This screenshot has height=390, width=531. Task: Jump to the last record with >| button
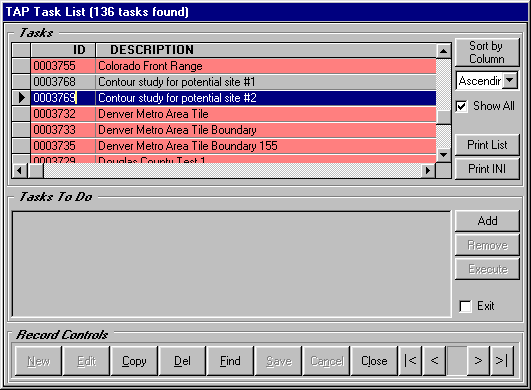502,361
